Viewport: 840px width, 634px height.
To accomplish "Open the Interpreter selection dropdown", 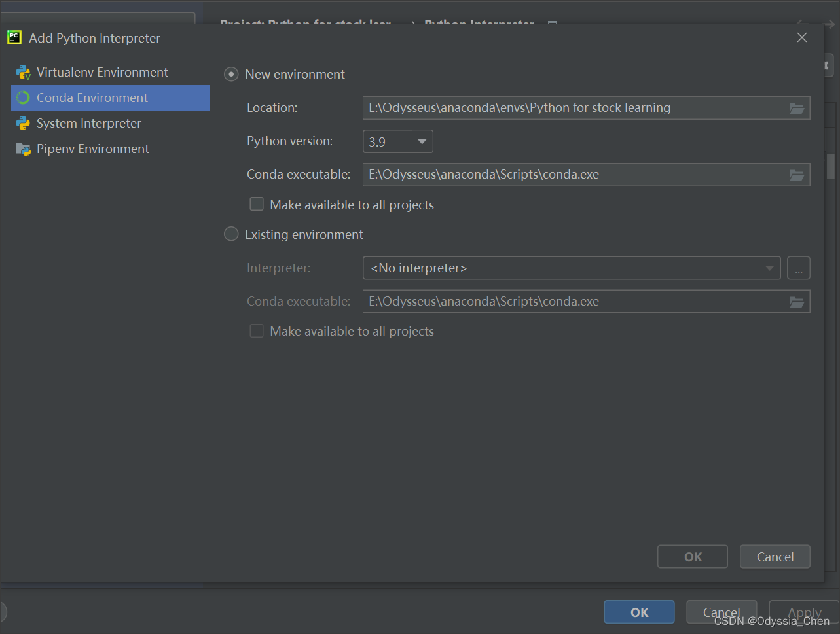I will click(x=768, y=268).
